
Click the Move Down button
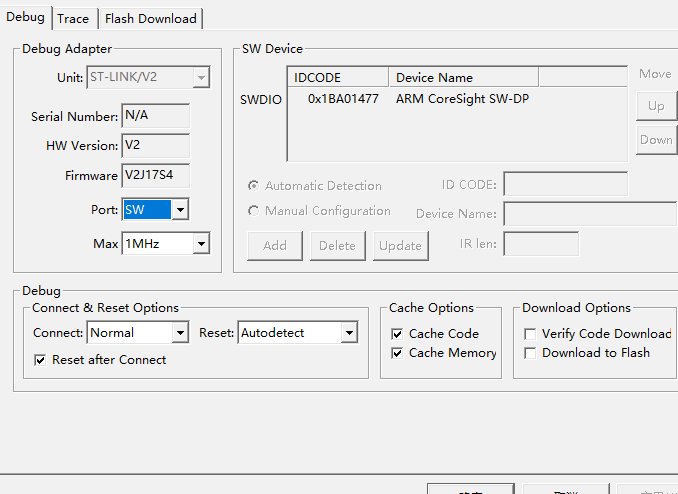(656, 140)
